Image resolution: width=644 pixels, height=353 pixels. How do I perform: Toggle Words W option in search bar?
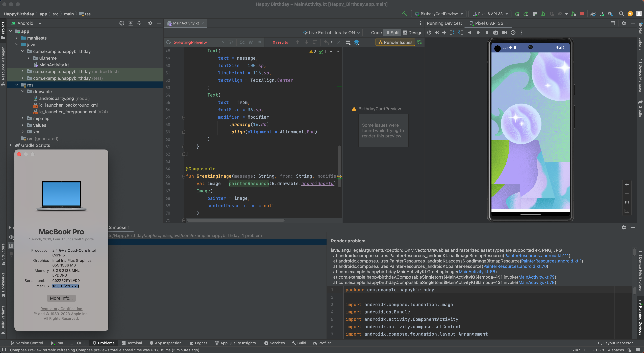(x=251, y=42)
